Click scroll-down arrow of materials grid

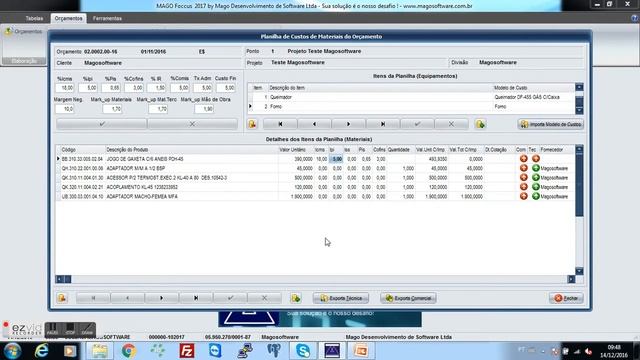click(x=579, y=271)
